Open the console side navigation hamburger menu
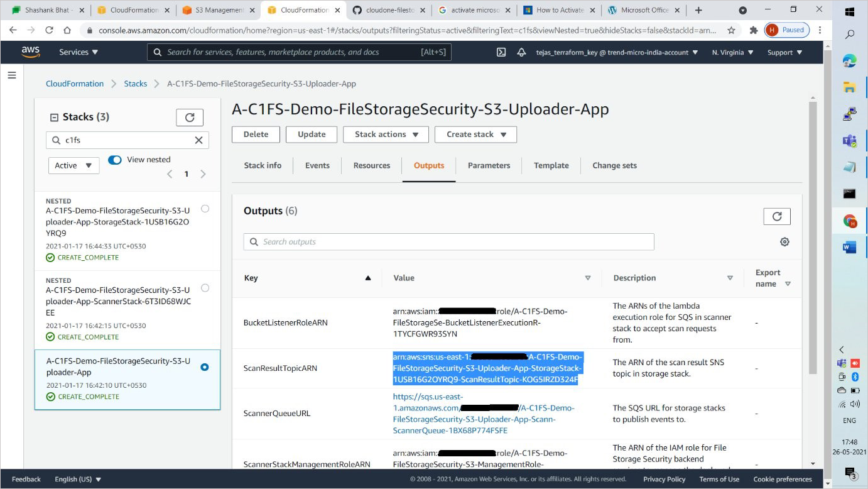 [x=11, y=75]
